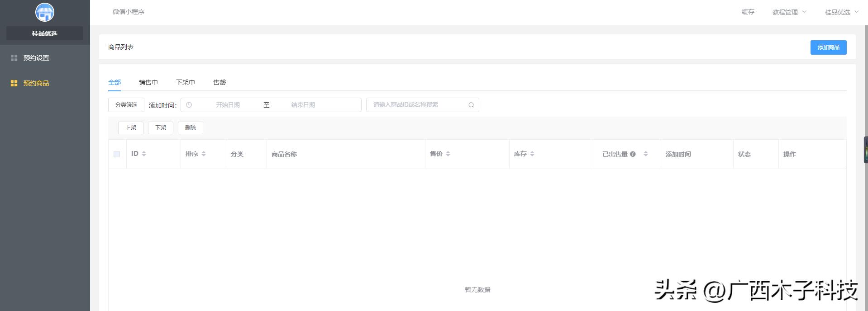Sort by 已出售量 column arrows
The width and height of the screenshot is (868, 311).
pos(646,154)
